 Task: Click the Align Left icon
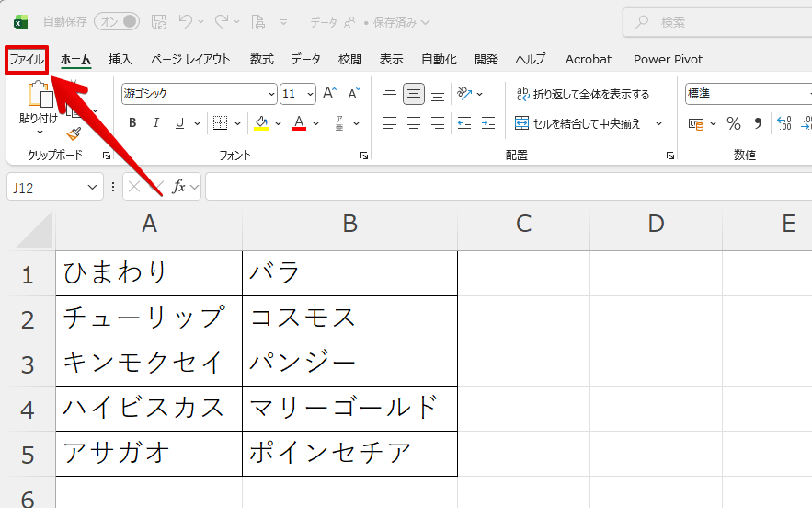(390, 122)
